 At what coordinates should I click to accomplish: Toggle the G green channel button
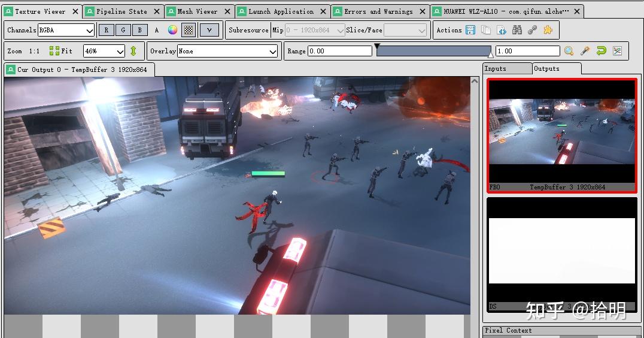pyautogui.click(x=123, y=30)
